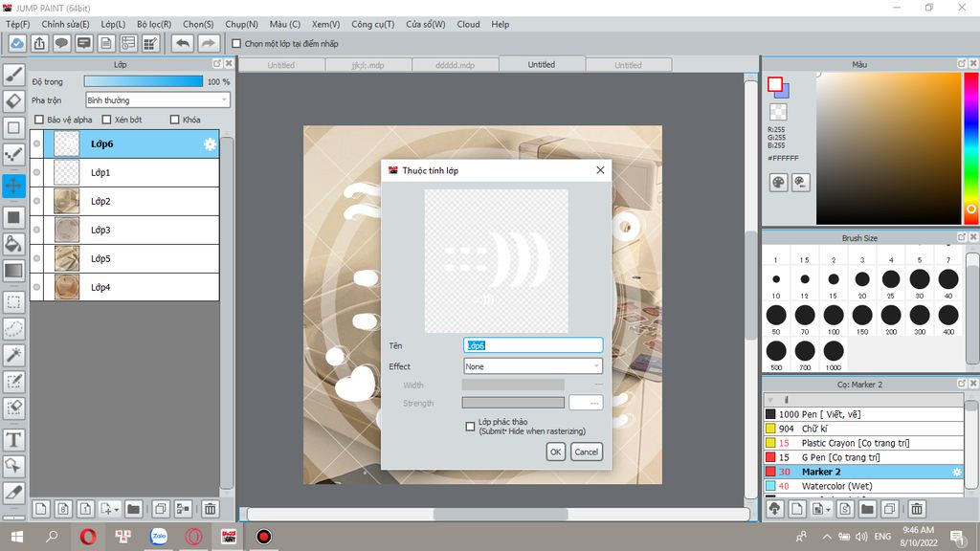Add a new folder in layer panel
This screenshot has height=551, width=980.
[x=133, y=509]
